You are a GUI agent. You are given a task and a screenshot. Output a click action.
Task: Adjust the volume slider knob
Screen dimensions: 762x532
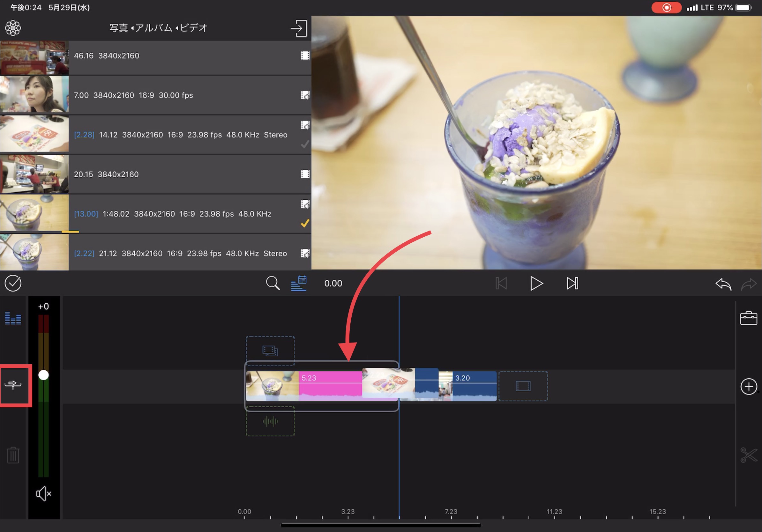pyautogui.click(x=43, y=375)
